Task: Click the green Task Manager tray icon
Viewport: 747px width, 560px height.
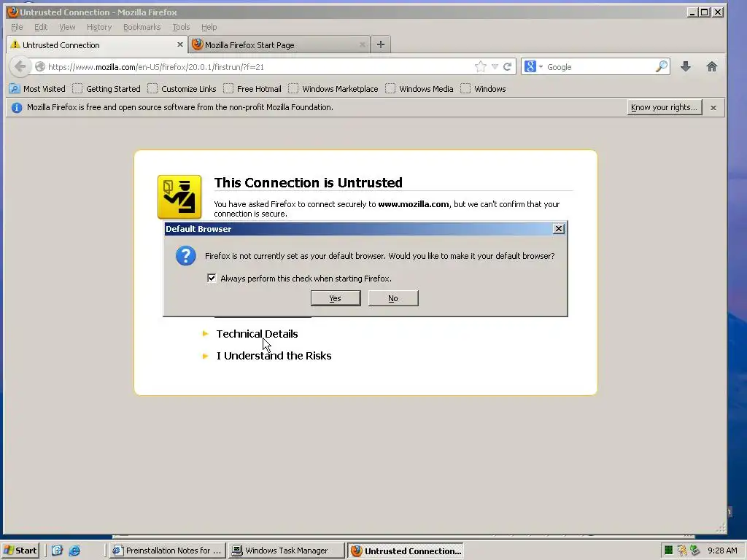Action: click(668, 551)
